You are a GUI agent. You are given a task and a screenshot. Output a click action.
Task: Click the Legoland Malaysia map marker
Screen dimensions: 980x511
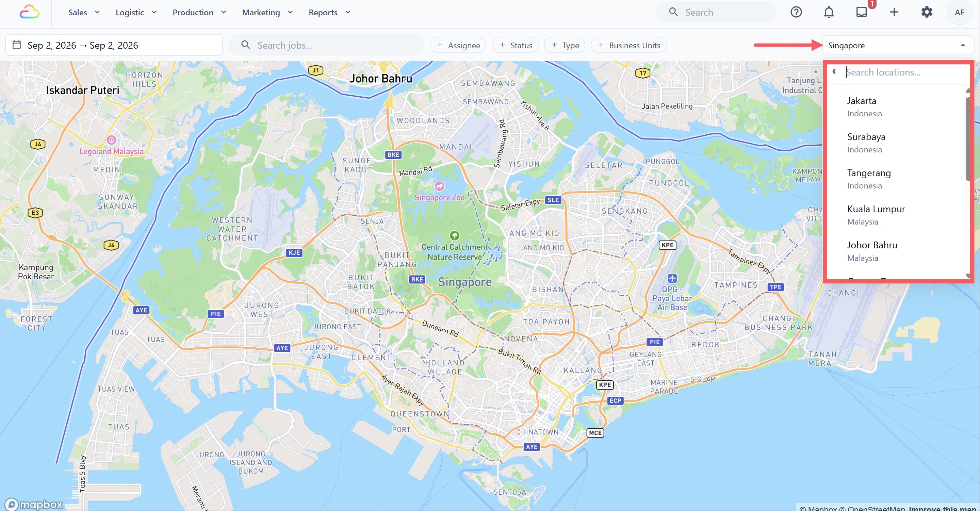click(x=111, y=139)
